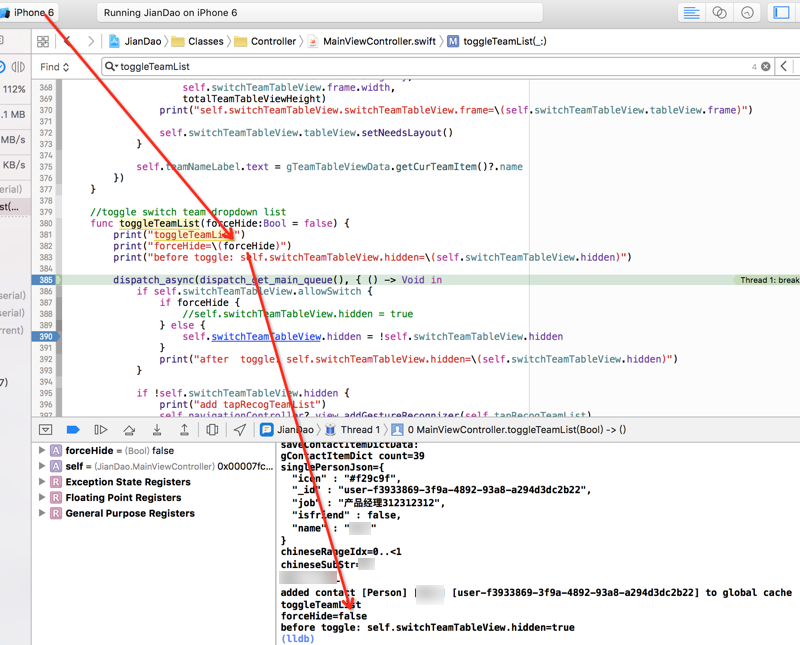
Task: Click "forceHide=false" console output line
Action: tap(324, 616)
